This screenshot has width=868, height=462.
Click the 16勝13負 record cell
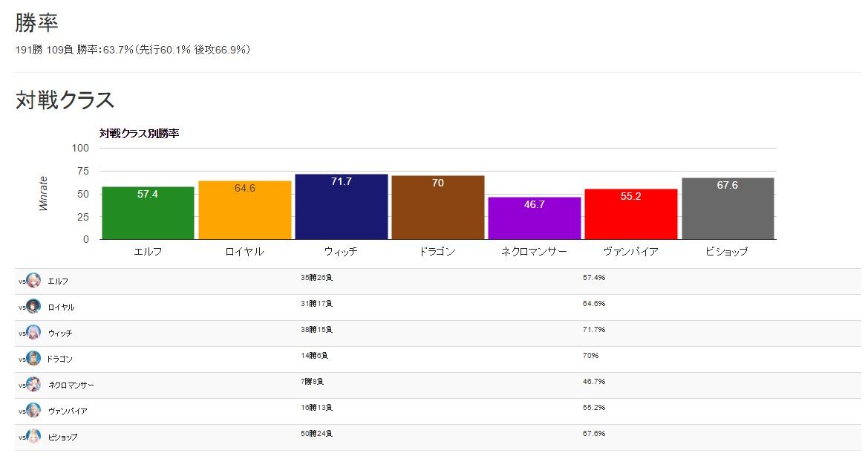[x=316, y=408]
